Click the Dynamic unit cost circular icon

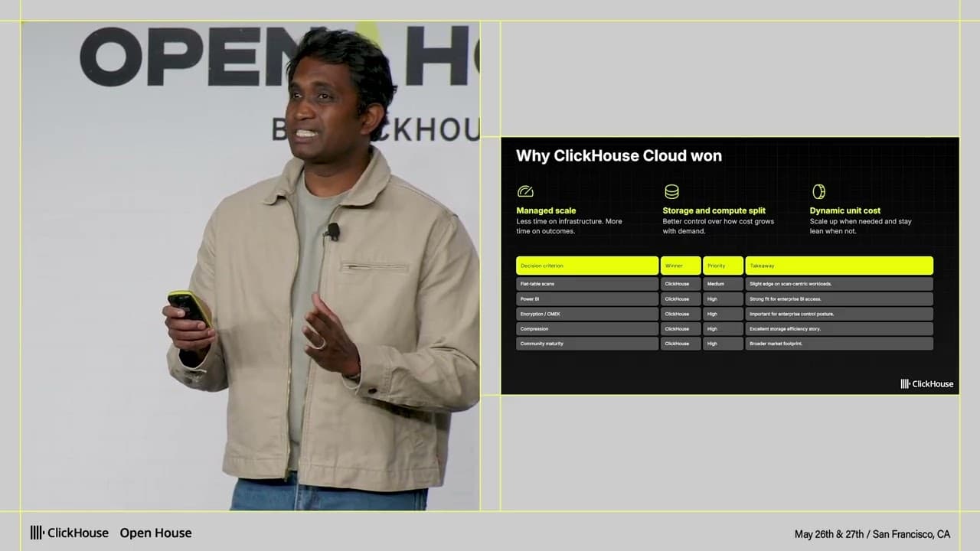pos(818,191)
